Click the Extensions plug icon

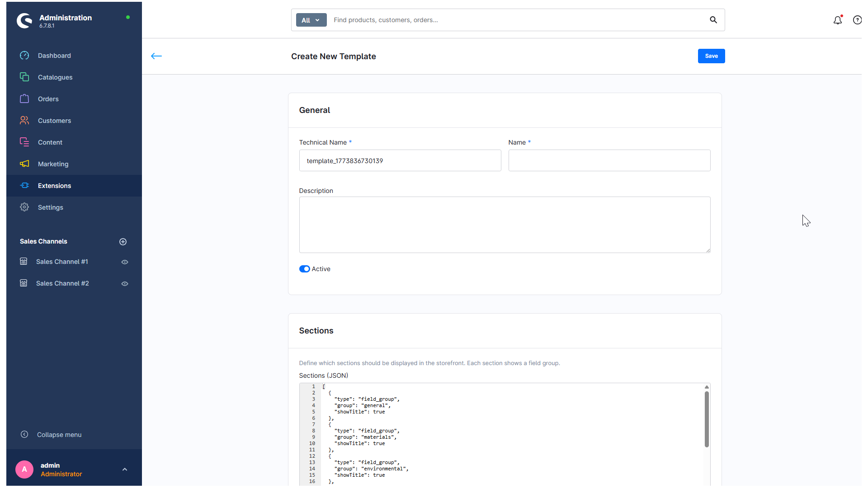[x=24, y=186]
